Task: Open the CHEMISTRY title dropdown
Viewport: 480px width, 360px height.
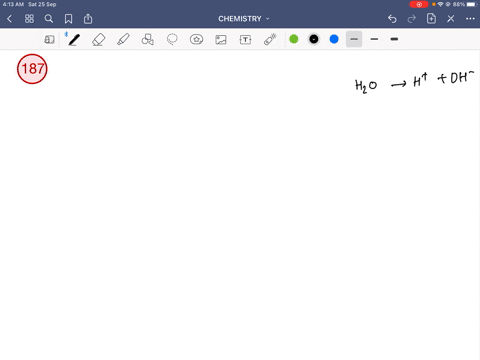Action: (243, 19)
